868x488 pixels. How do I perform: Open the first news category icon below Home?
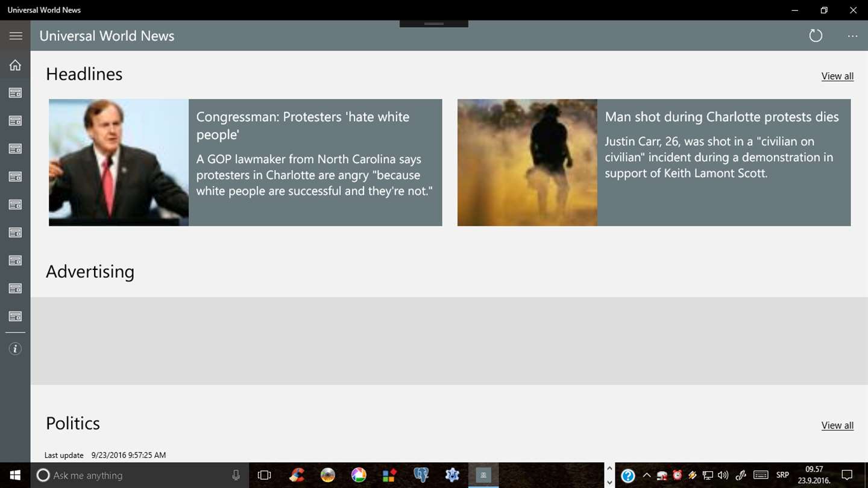(15, 93)
